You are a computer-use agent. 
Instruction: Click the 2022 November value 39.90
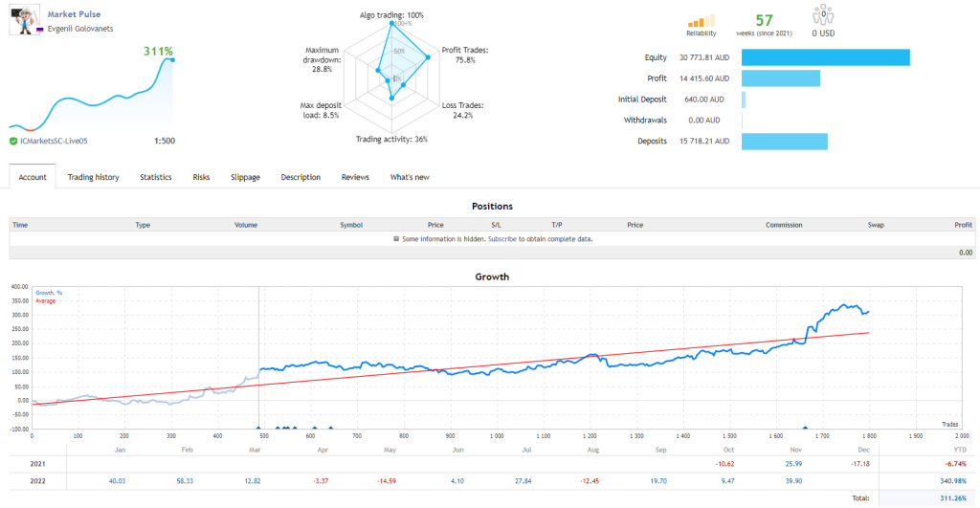click(793, 481)
